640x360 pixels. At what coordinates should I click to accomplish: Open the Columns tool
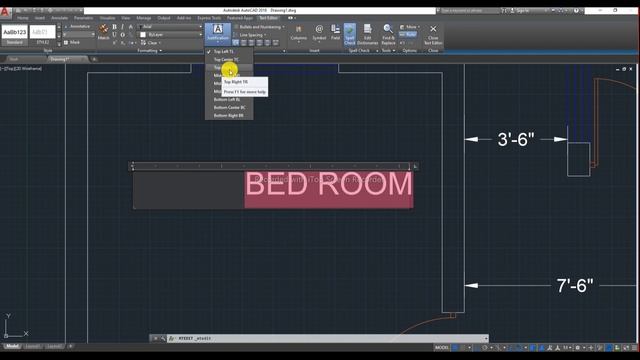coord(298,33)
